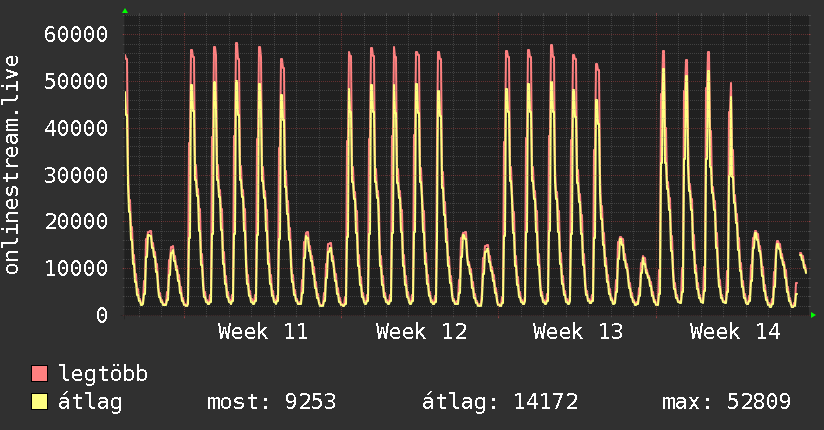Click the 20000 y-axis tick label
This screenshot has height=430, width=824.
coord(76,222)
